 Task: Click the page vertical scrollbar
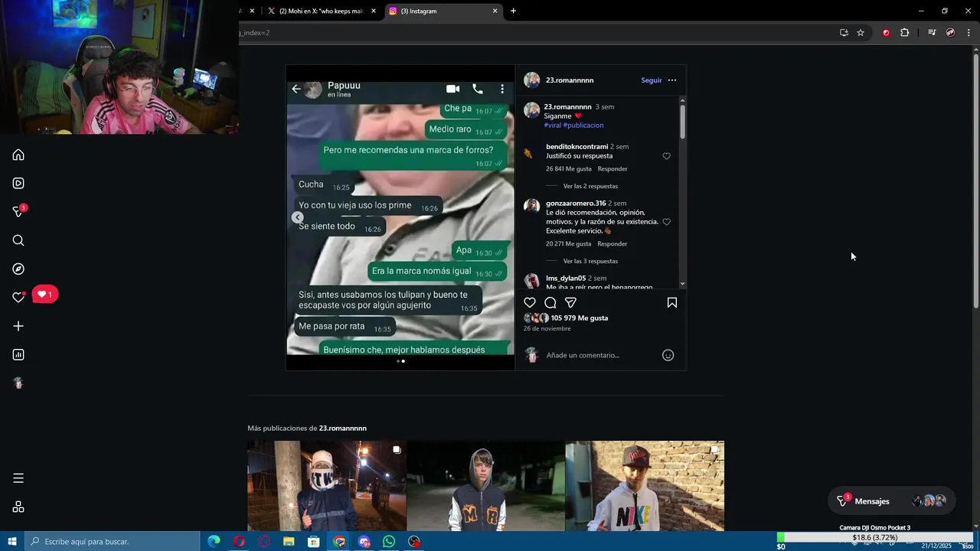pos(975,181)
